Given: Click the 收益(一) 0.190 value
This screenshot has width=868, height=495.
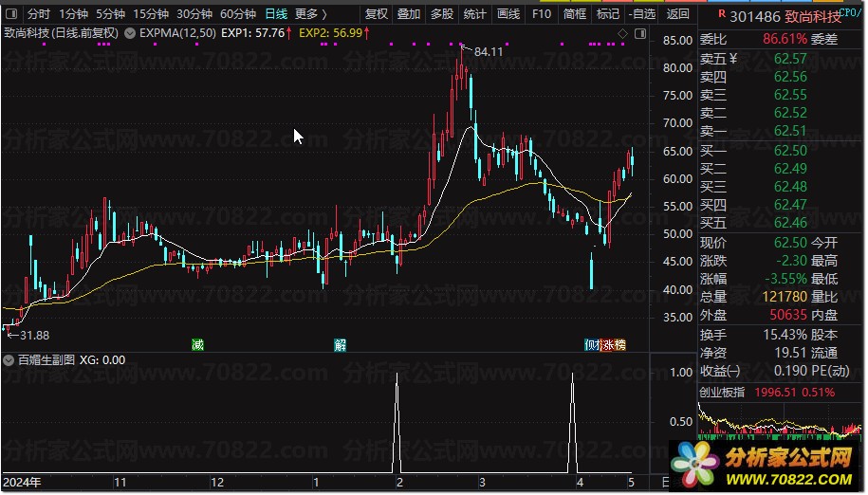Looking at the screenshot, I should coord(790,371).
